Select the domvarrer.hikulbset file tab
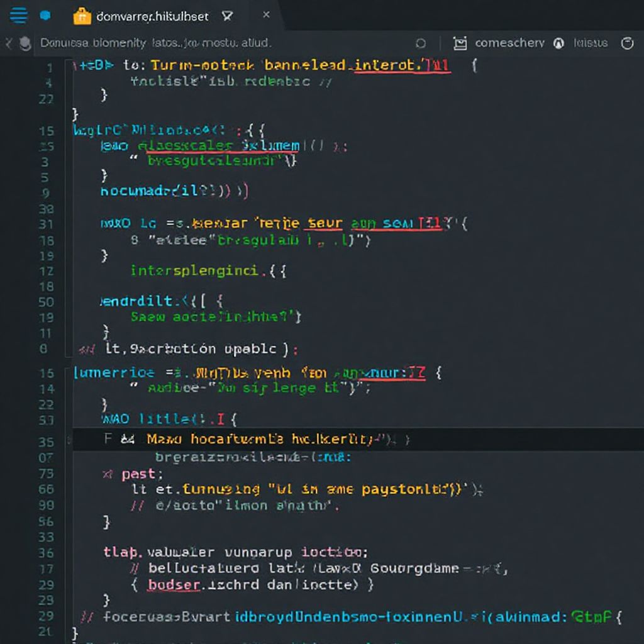The image size is (644, 644). pyautogui.click(x=152, y=16)
